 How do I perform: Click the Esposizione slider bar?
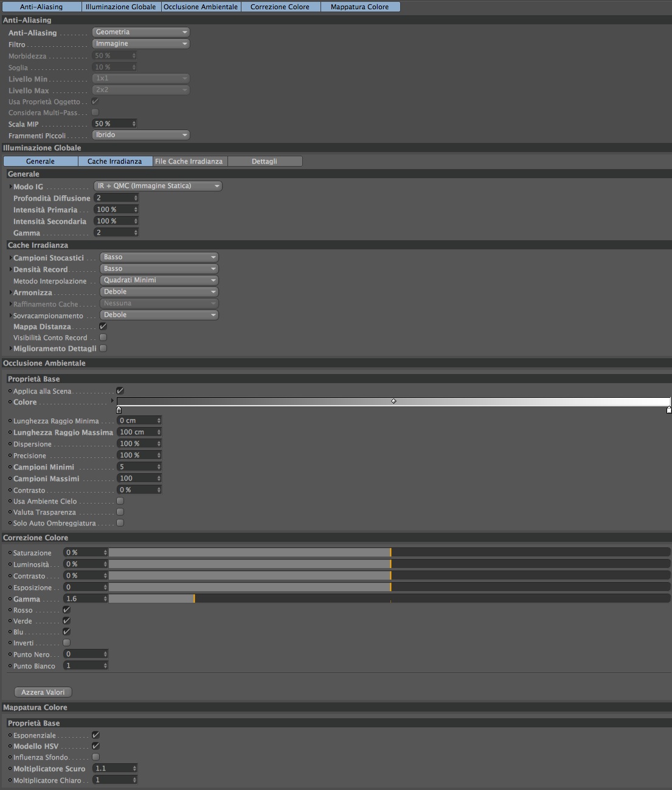point(389,587)
